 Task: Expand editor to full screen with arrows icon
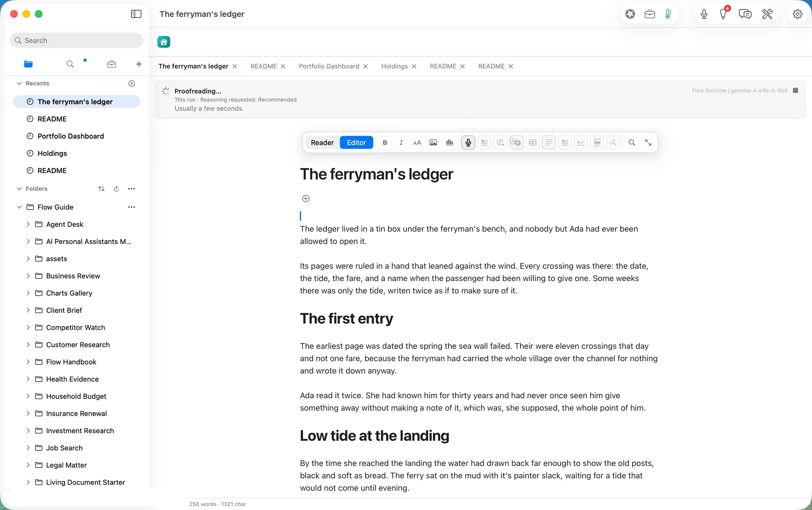pos(648,143)
